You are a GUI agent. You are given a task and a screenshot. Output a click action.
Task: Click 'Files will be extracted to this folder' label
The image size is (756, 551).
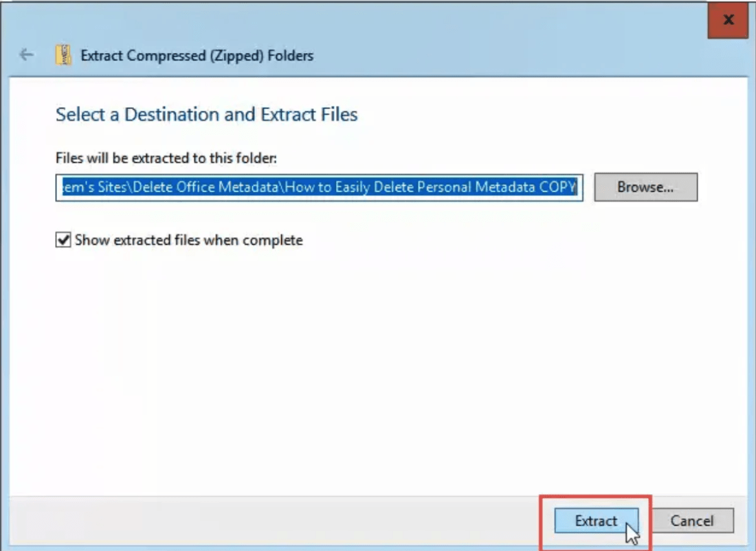[166, 158]
